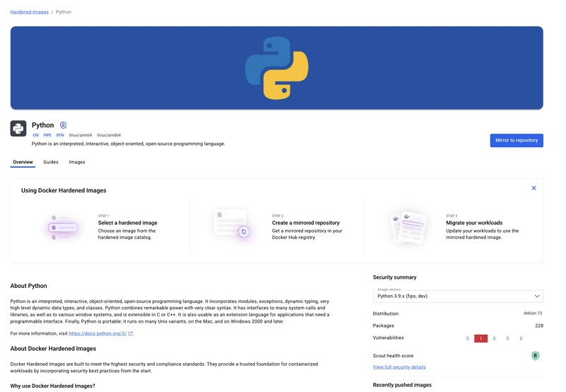Go back via the Hardened Images breadcrumb link
This screenshot has width=566, height=392.
coord(29,12)
